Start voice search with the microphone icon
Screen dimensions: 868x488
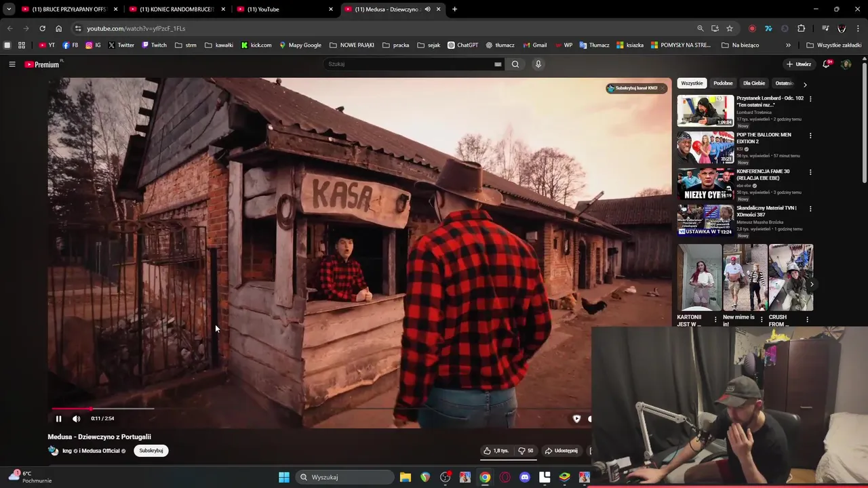coord(538,64)
